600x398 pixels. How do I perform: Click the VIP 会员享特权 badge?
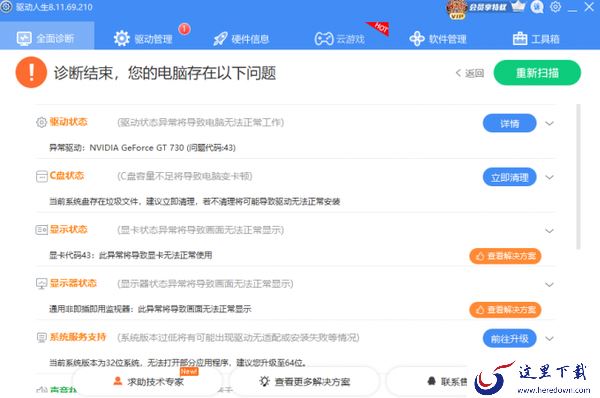pyautogui.click(x=477, y=8)
